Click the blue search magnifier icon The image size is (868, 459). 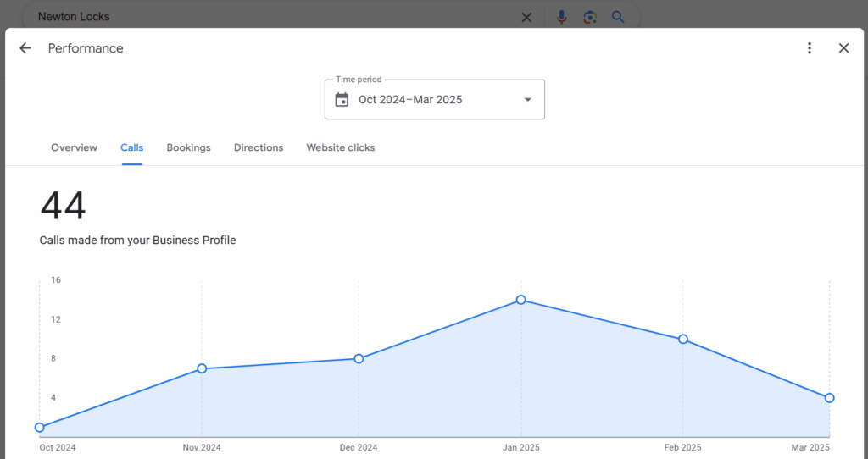pos(618,17)
